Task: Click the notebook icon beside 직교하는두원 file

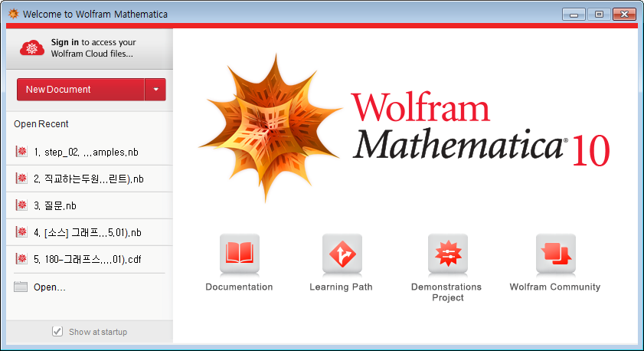Action: 21,178
